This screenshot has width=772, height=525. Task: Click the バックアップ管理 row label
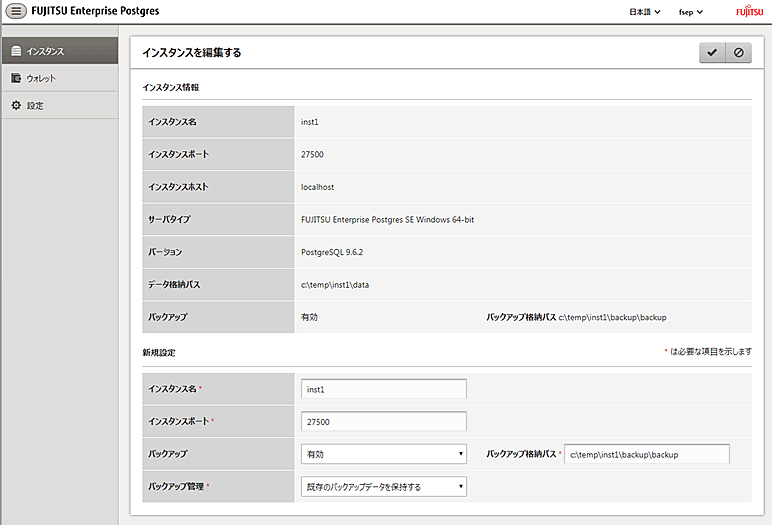pyautogui.click(x=176, y=487)
